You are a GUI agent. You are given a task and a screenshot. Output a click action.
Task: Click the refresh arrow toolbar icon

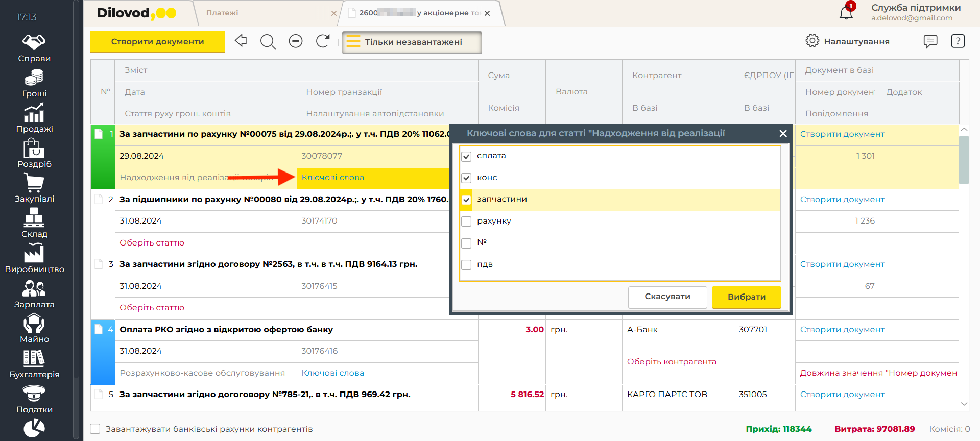tap(323, 41)
